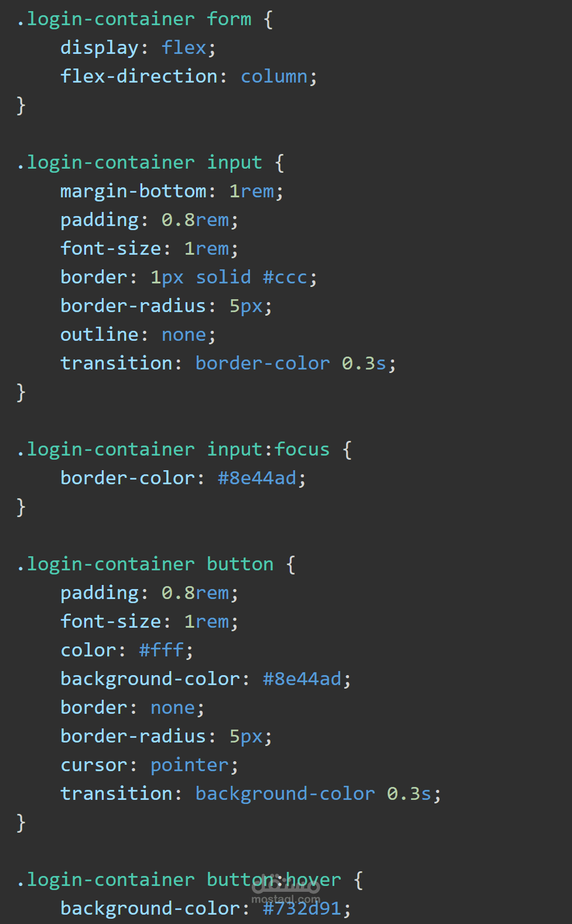The image size is (572, 924).
Task: Click the 'transition: border-color 0.3s;' line
Action: tap(228, 364)
